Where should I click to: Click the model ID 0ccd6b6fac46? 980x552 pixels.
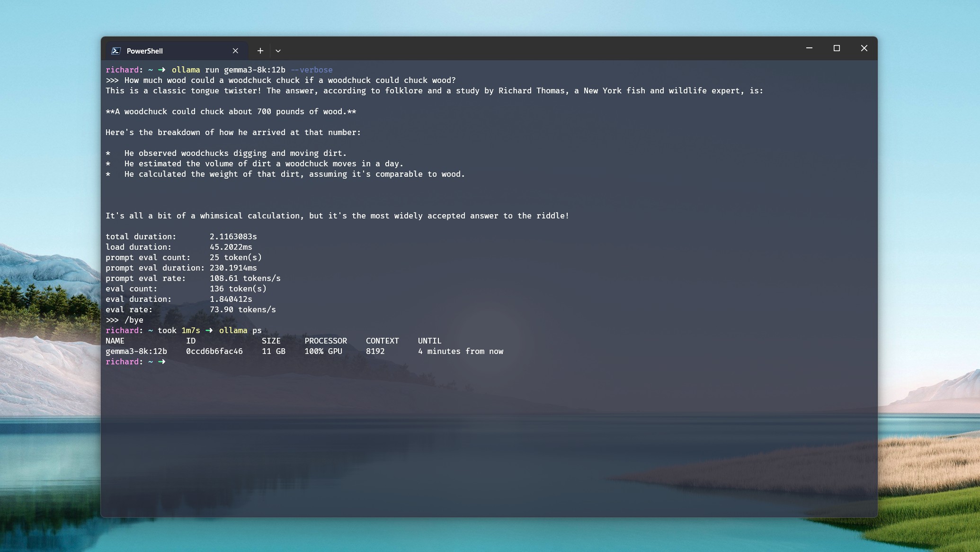pyautogui.click(x=214, y=352)
